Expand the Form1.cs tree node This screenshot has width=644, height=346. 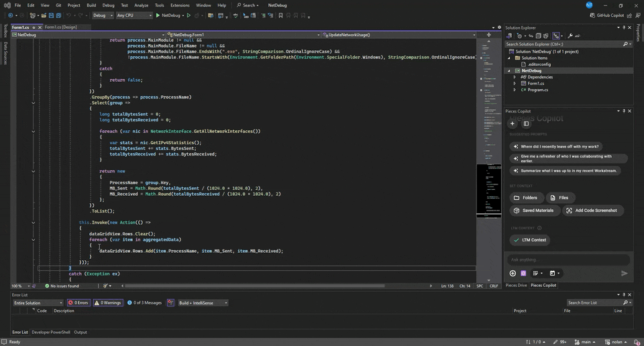[515, 83]
